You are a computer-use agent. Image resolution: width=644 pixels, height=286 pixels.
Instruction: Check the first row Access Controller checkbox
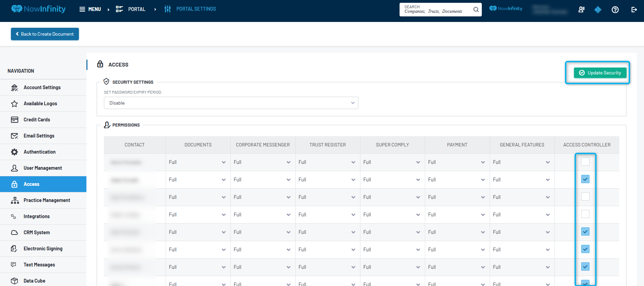click(585, 162)
